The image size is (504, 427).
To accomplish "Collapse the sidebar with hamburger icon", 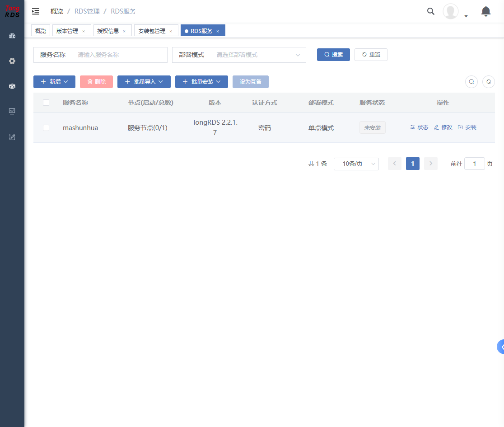I will coord(36,11).
